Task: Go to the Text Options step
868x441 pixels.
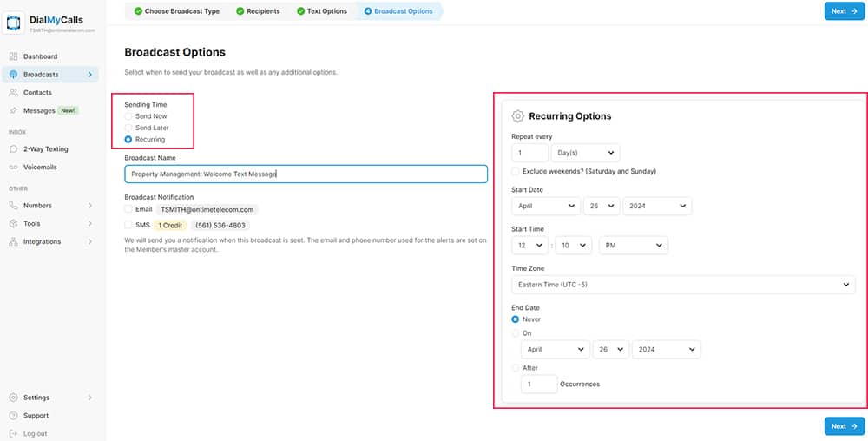Action: pos(321,11)
